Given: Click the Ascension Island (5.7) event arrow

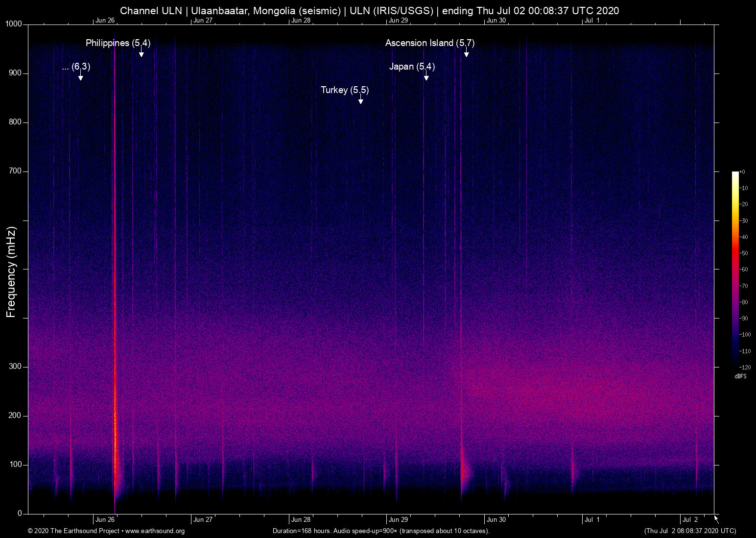Looking at the screenshot, I should (466, 54).
